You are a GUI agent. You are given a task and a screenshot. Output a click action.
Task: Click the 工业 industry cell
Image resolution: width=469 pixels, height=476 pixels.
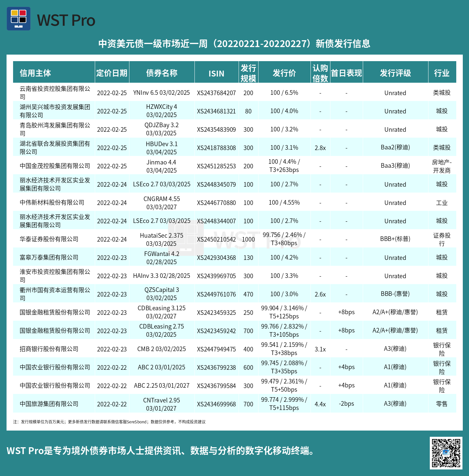tap(442, 203)
